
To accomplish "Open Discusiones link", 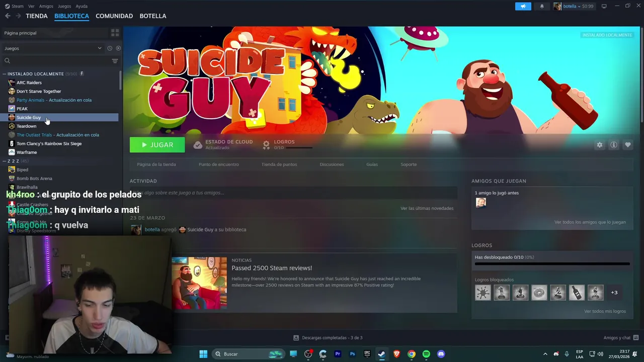I will [332, 164].
